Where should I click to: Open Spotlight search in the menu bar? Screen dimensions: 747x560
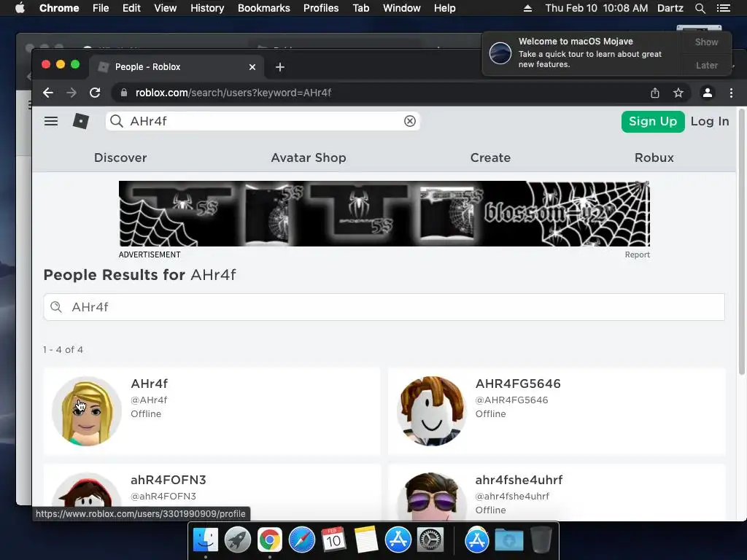[700, 8]
